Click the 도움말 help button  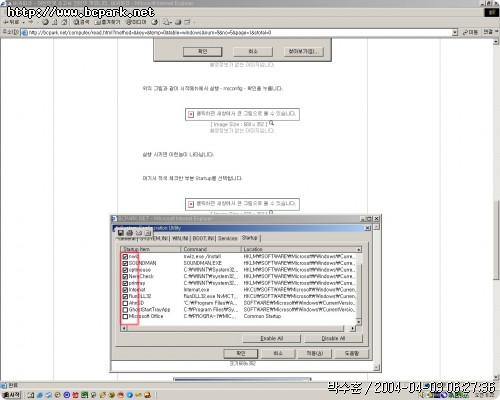pyautogui.click(x=352, y=353)
